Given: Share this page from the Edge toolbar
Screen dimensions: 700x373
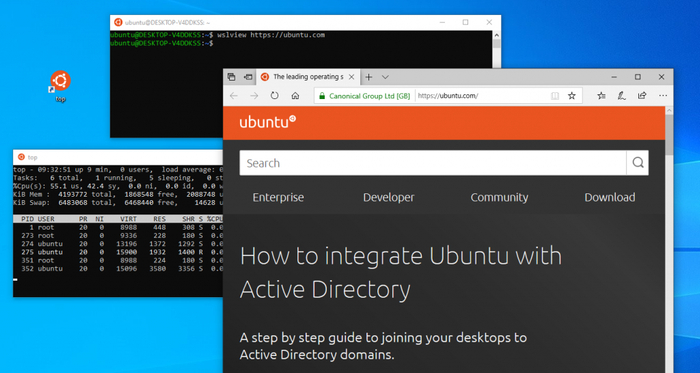Looking at the screenshot, I should coord(642,95).
